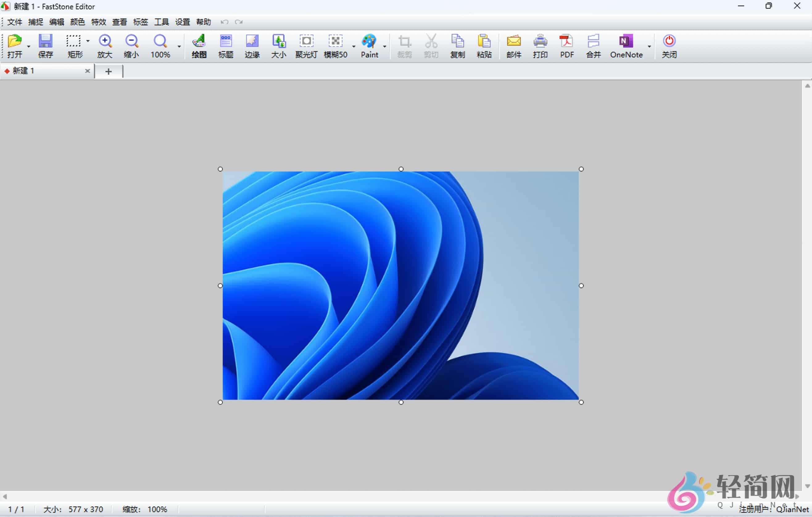
Task: Expand the OneNote dropdown arrow
Action: [x=649, y=46]
